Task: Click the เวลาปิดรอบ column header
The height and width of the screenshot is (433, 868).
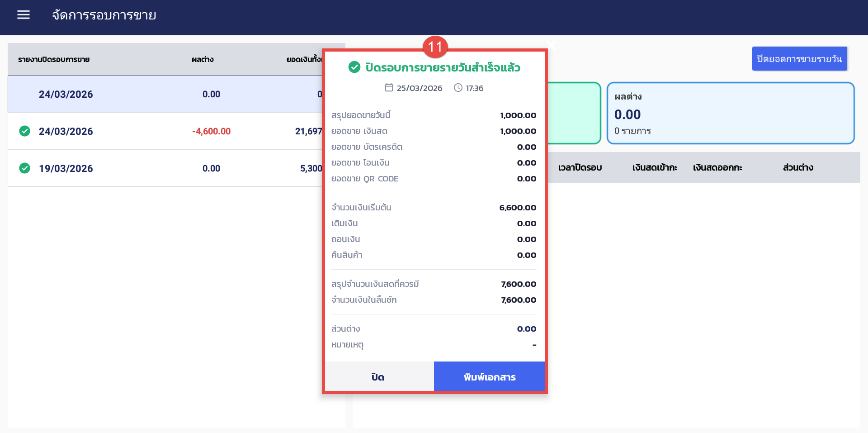Action: 580,167
